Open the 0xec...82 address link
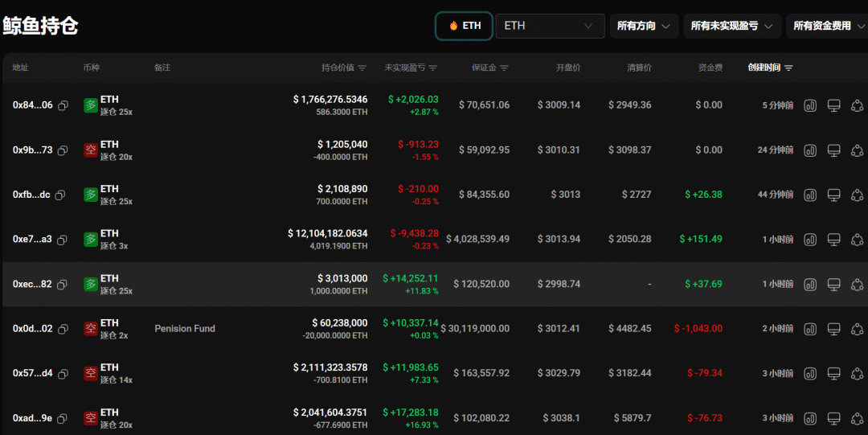 click(x=32, y=284)
